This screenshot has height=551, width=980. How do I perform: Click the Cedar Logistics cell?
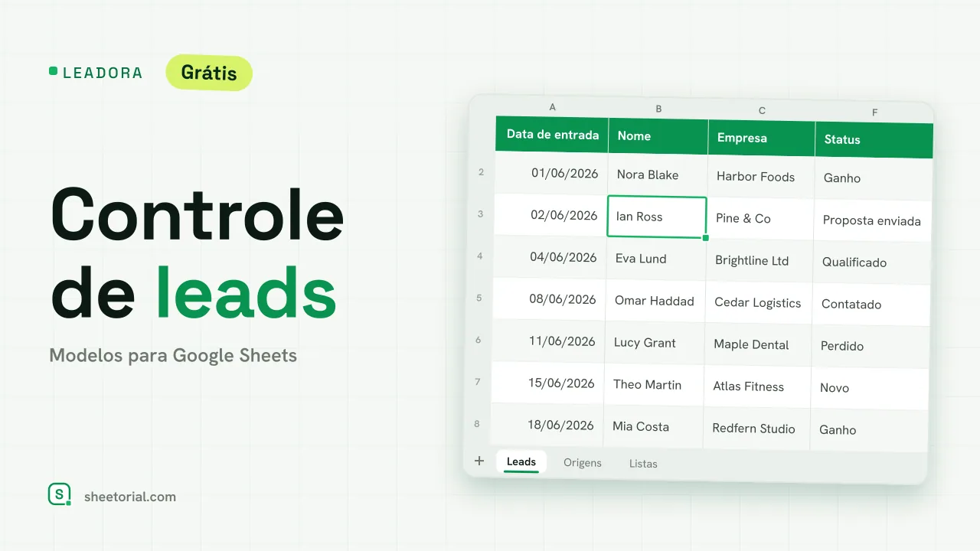759,303
